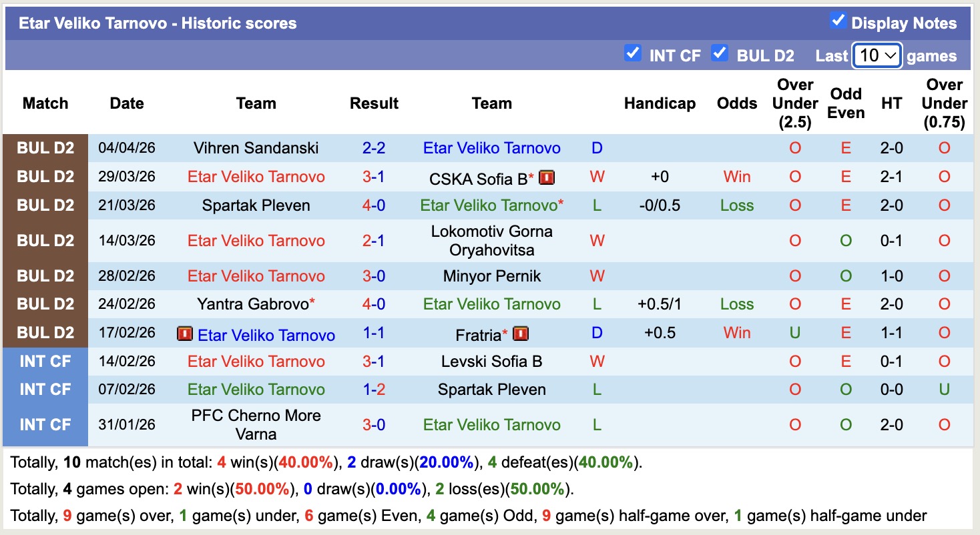The width and height of the screenshot is (980, 535).
Task: Select Lokomotiv Gorna Oryahovitsa team link
Action: click(491, 241)
